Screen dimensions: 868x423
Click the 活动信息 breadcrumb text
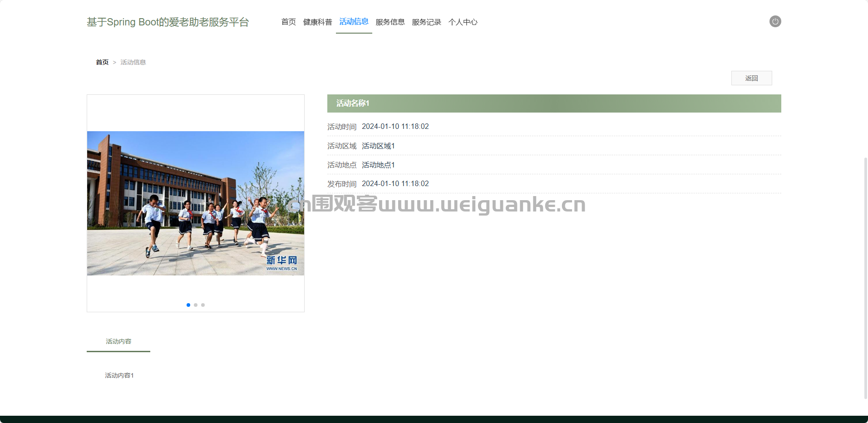pyautogui.click(x=133, y=62)
